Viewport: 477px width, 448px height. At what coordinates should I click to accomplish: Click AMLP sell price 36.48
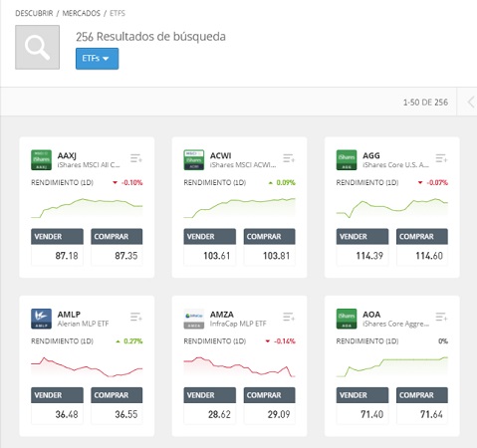[x=67, y=414]
